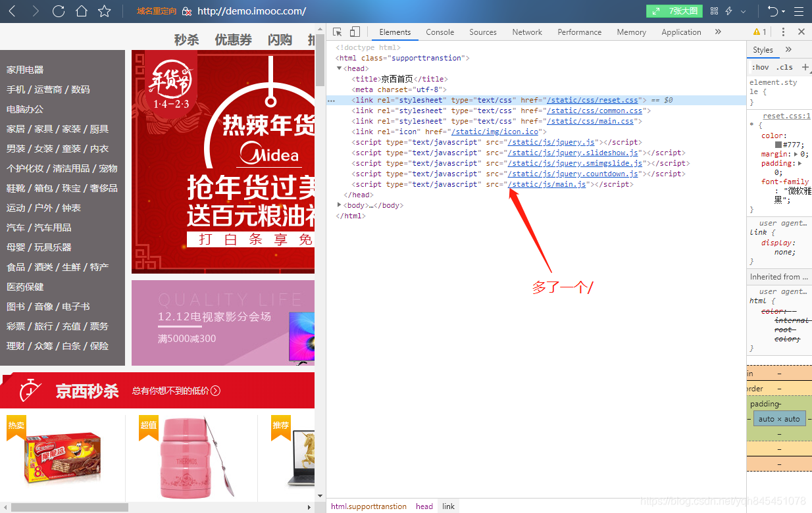Open the /static/css/reset.css link
Viewport: 812px width, 513px height.
coord(592,100)
